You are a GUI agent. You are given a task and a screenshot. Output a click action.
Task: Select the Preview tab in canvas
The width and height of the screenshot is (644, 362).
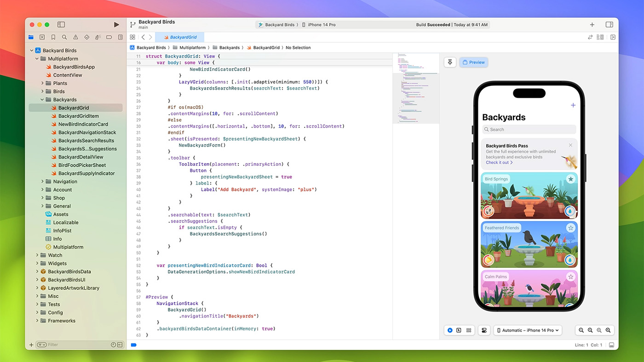click(474, 62)
